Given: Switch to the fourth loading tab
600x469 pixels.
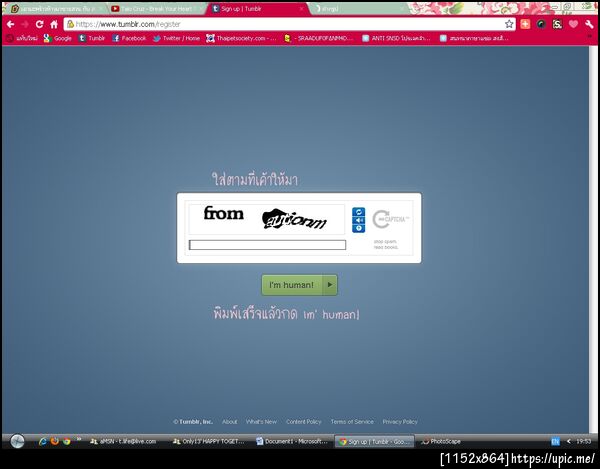Looking at the screenshot, I should tap(356, 9).
